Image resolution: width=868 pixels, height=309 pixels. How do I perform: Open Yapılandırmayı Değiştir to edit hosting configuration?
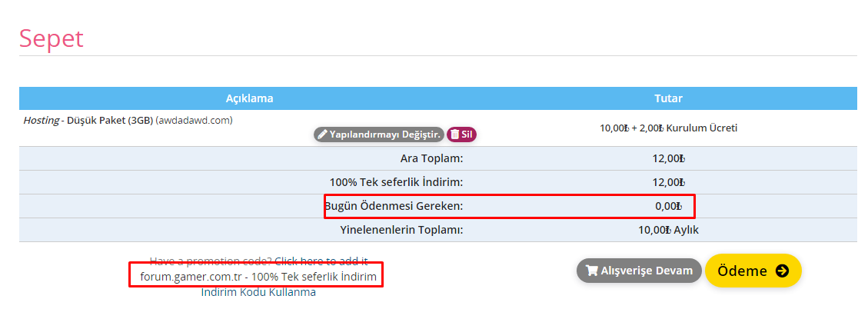click(x=379, y=134)
